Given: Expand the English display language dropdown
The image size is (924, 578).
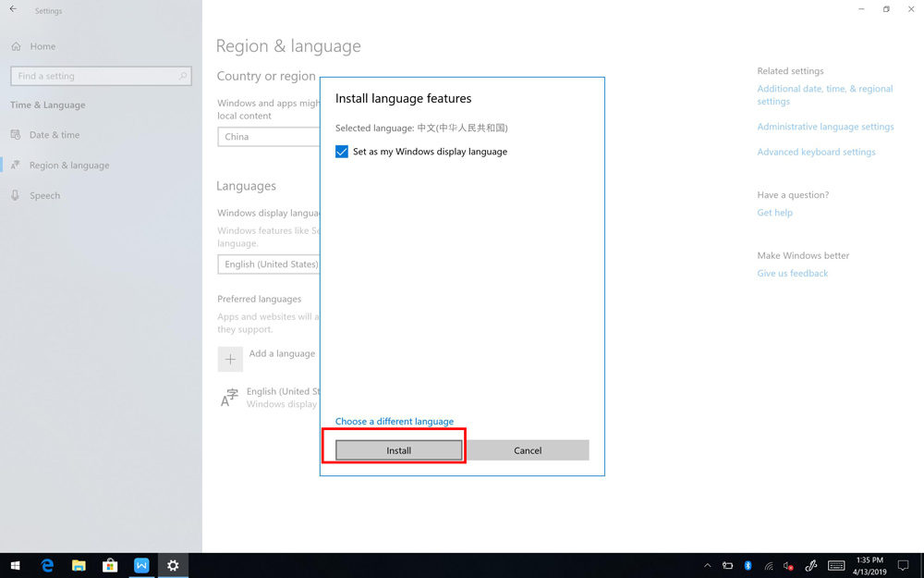Looking at the screenshot, I should [269, 264].
